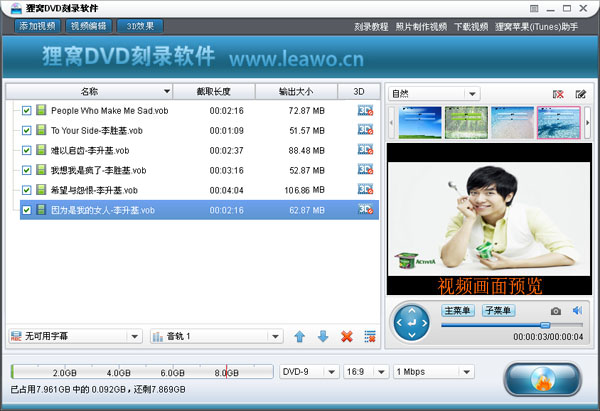Click the 输出大小 column header

pos(296,91)
